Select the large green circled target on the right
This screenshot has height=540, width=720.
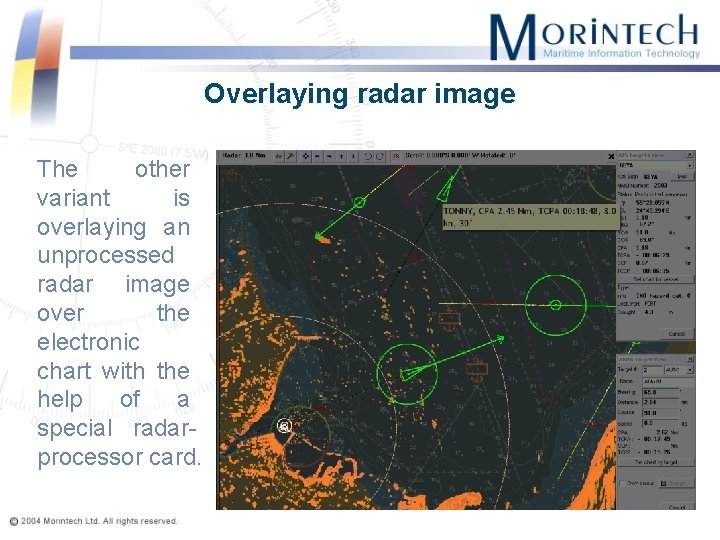coord(556,305)
